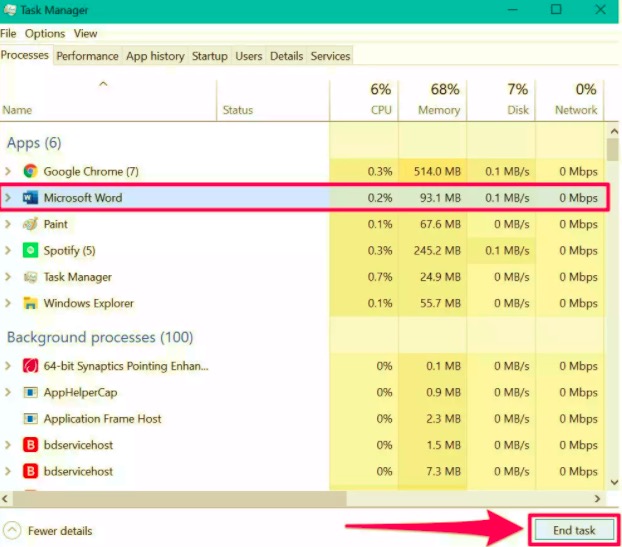The width and height of the screenshot is (622, 547).
Task: Expand the first bdservicehost entry
Action: 8,445
